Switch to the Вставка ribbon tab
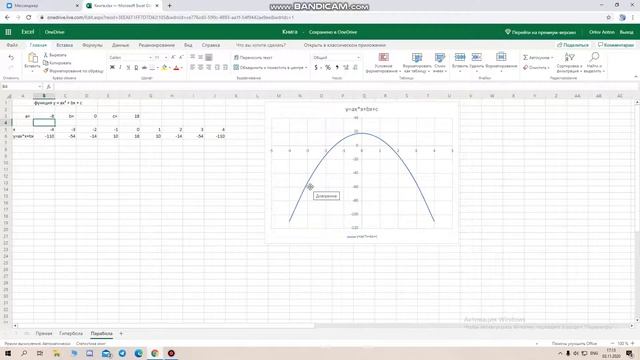Viewport: 640px width, 360px height. point(64,45)
